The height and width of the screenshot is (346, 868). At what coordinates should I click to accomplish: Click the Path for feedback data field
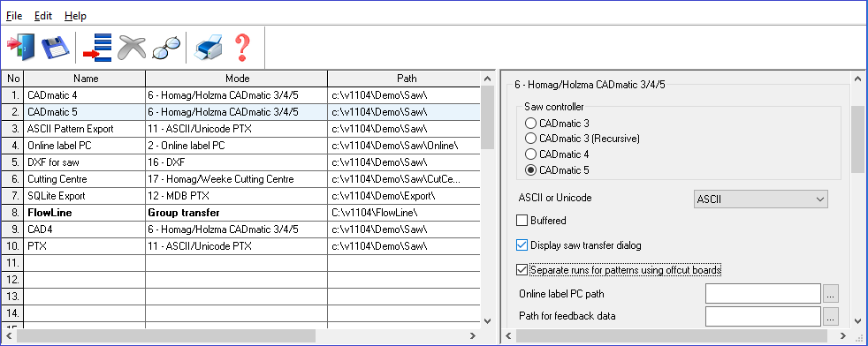tap(763, 316)
